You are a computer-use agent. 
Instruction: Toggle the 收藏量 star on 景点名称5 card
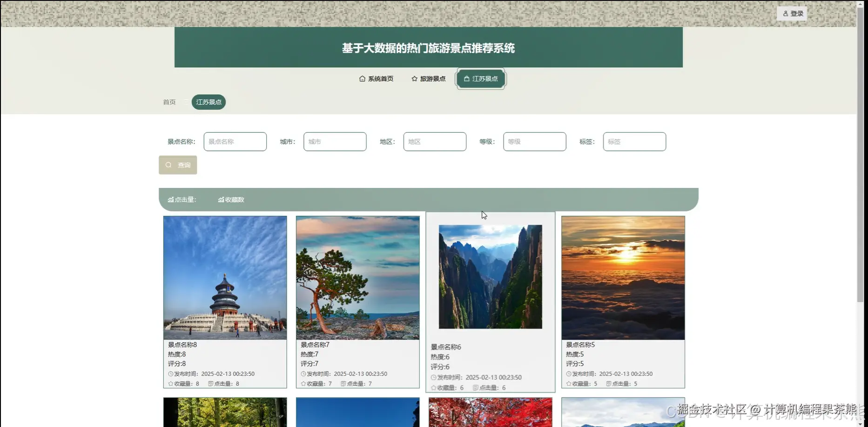[x=568, y=383]
